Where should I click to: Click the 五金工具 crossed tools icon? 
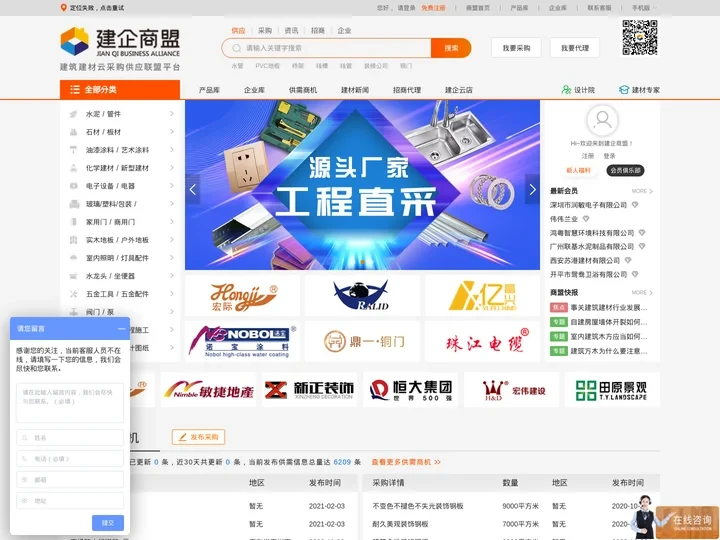pyautogui.click(x=73, y=294)
